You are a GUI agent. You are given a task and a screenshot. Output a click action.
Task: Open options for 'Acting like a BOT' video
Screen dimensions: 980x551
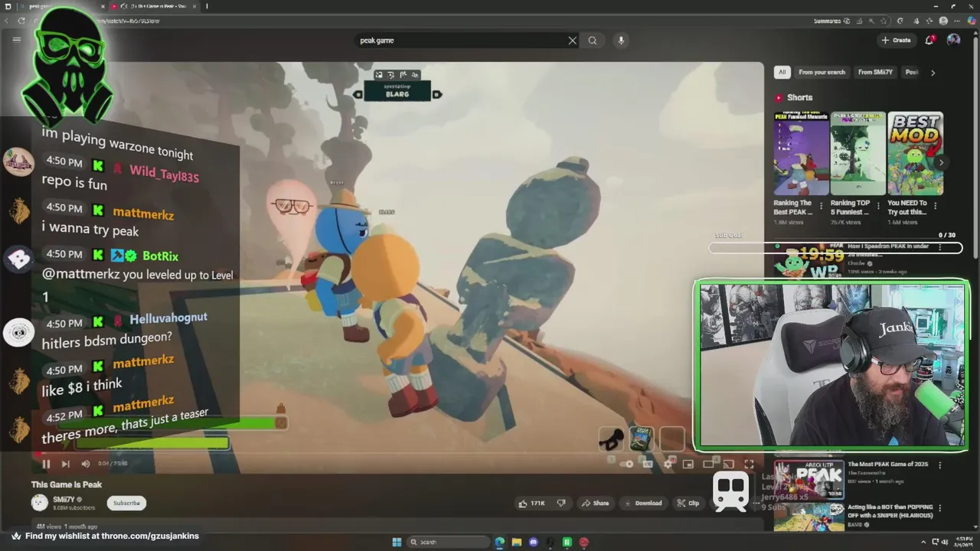pyautogui.click(x=940, y=508)
